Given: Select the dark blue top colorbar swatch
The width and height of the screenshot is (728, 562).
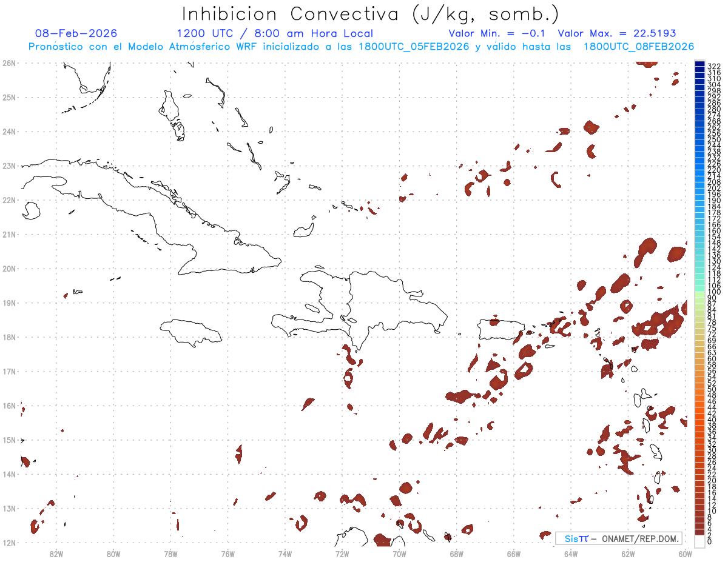Looking at the screenshot, I should [699, 64].
